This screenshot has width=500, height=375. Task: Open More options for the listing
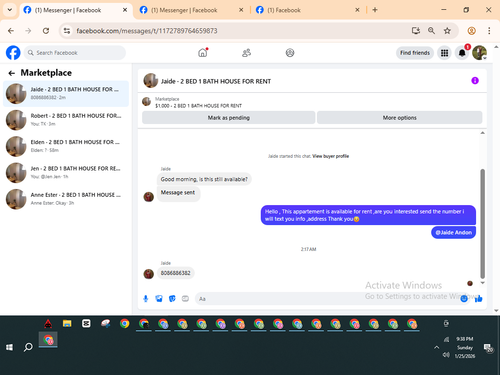coord(399,118)
